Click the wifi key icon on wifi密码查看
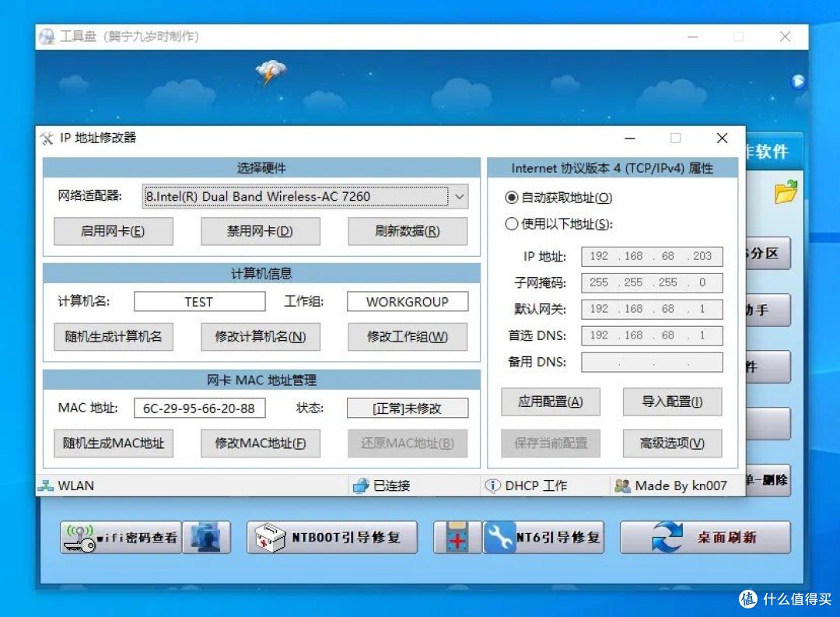 (x=79, y=538)
